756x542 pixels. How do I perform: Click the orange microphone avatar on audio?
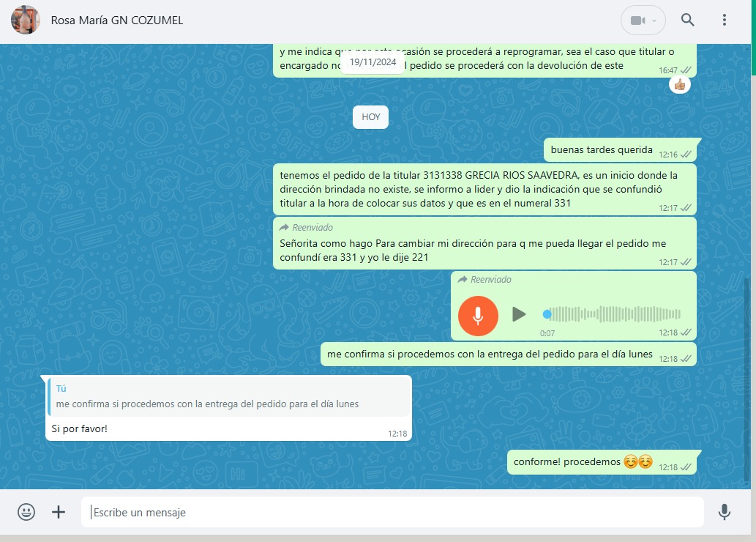[x=478, y=315]
